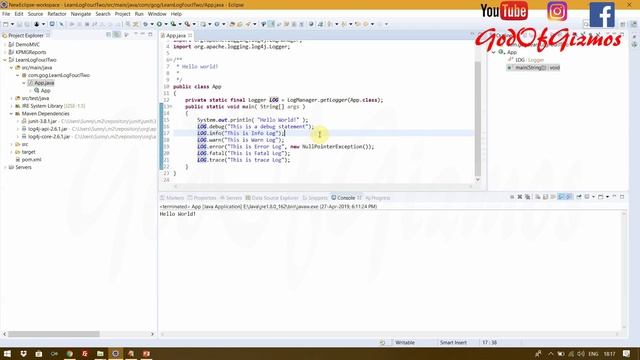Screen dimensions: 640x360
Task: Click the Project Explorer horizontal scrollbar
Action: [x=54, y=334]
